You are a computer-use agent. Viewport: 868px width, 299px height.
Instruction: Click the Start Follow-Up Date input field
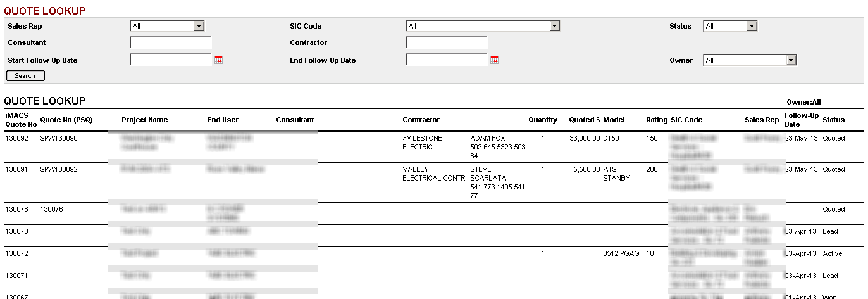click(170, 60)
